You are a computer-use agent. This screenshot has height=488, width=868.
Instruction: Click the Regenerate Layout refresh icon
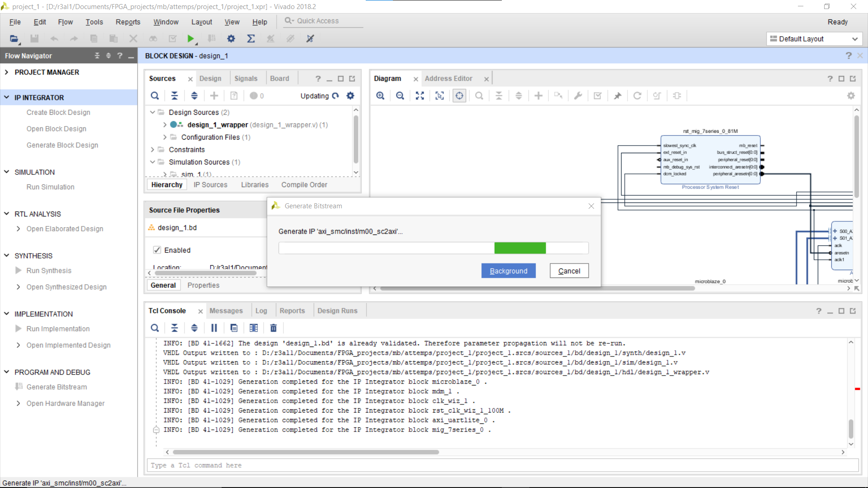pyautogui.click(x=637, y=95)
